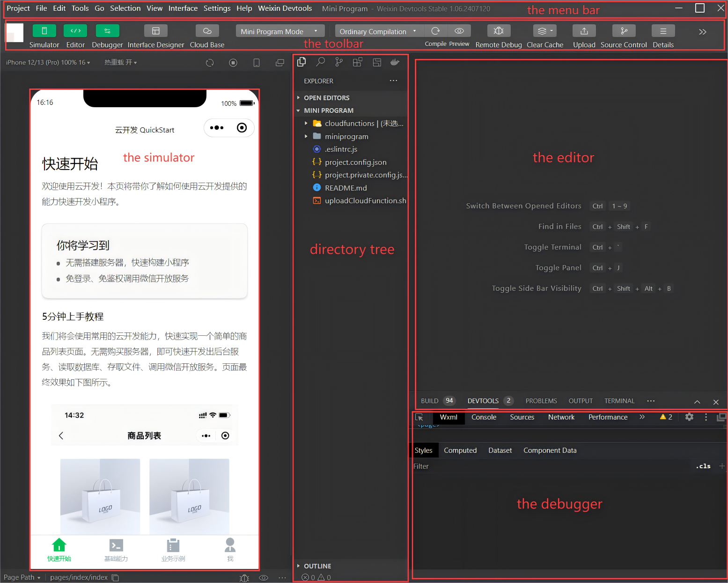
Task: Open the Clear Cache options
Action: (x=545, y=31)
